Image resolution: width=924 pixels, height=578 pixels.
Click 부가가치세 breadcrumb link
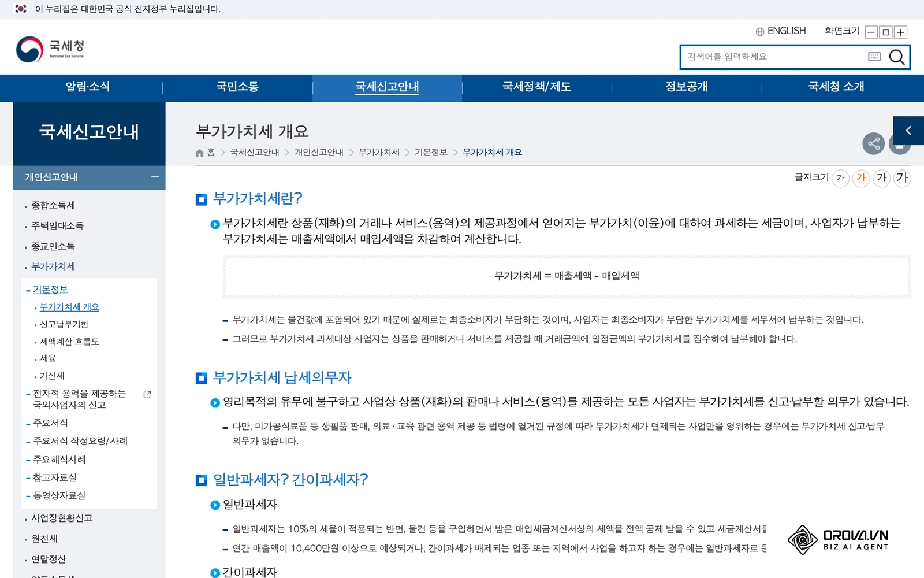(x=379, y=153)
